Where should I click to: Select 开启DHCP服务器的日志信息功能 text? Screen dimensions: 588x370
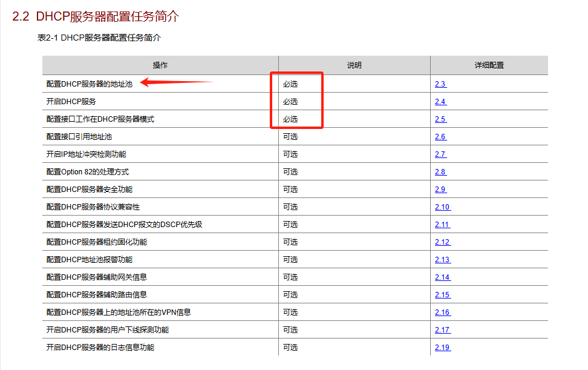tap(100, 348)
